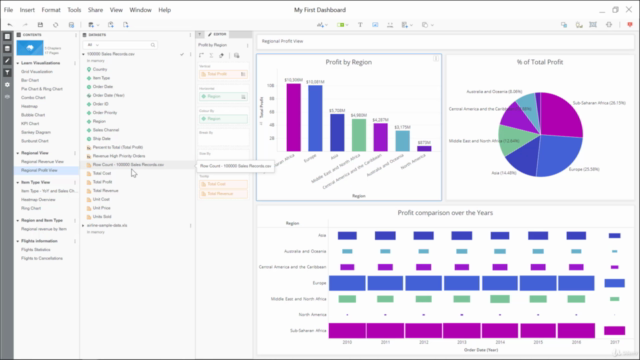The width and height of the screenshot is (640, 360).
Task: Open the insert shape dropdown icon
Action: (427, 25)
